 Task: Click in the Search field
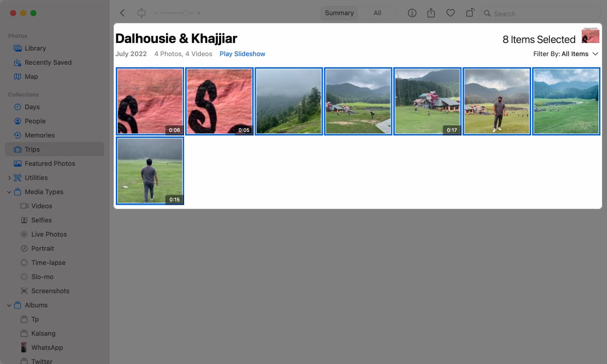point(541,14)
